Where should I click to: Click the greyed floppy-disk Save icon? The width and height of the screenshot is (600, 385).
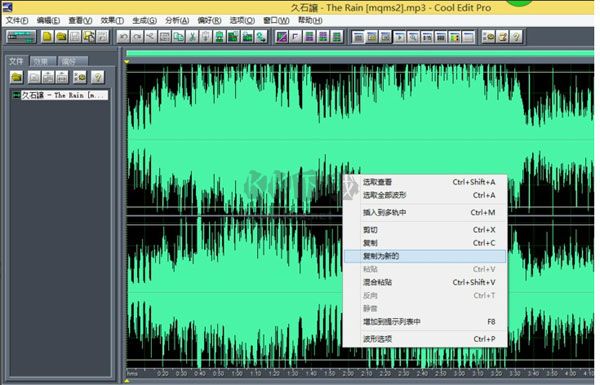(75, 37)
